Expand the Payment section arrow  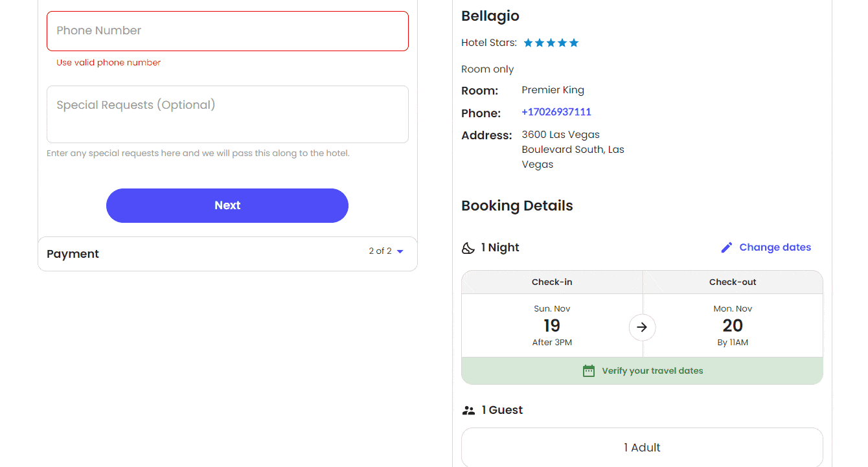pos(400,251)
